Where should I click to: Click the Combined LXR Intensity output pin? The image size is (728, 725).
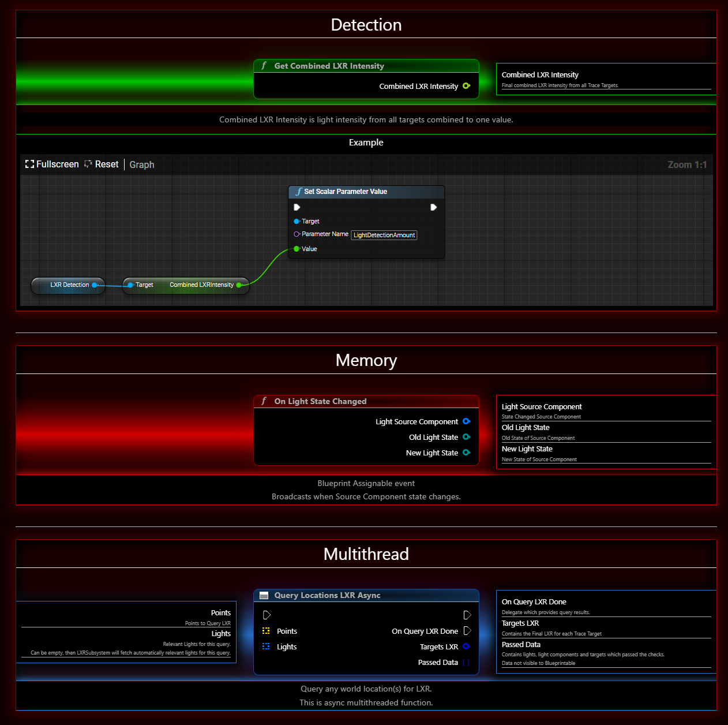tap(466, 86)
